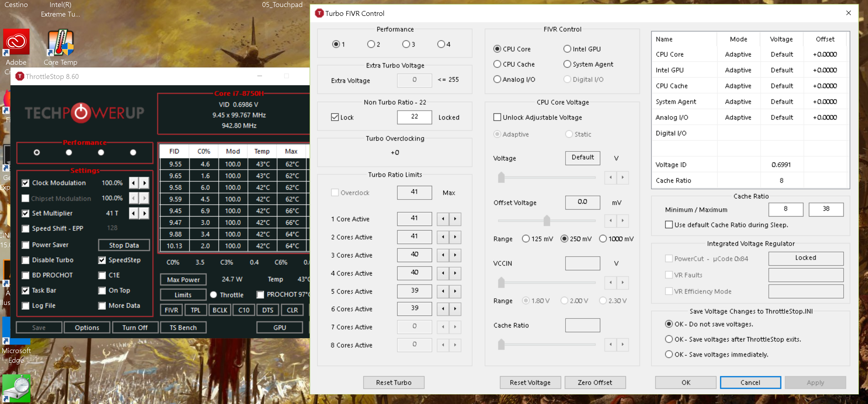Screen dimensions: 868x404
Task: Click the Voltage slider thumb
Action: (501, 177)
